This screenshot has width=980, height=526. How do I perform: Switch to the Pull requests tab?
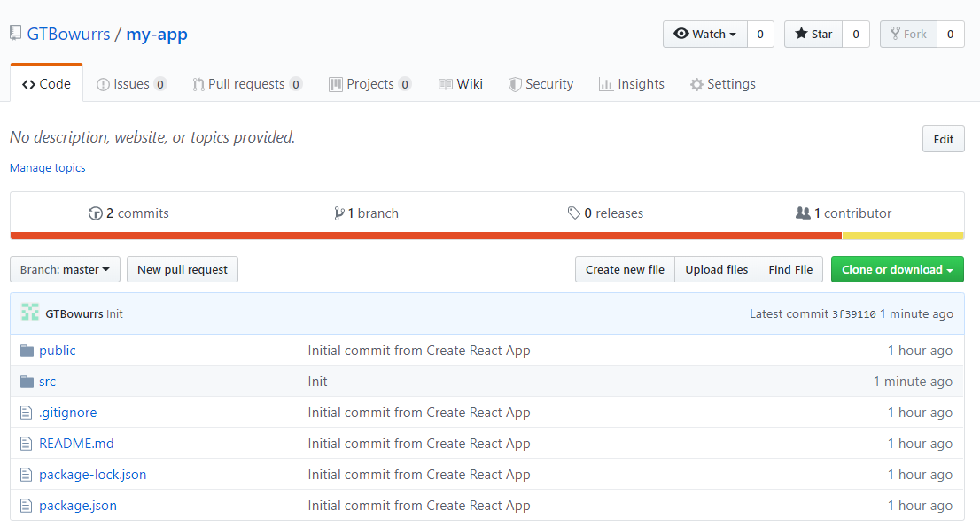[247, 84]
